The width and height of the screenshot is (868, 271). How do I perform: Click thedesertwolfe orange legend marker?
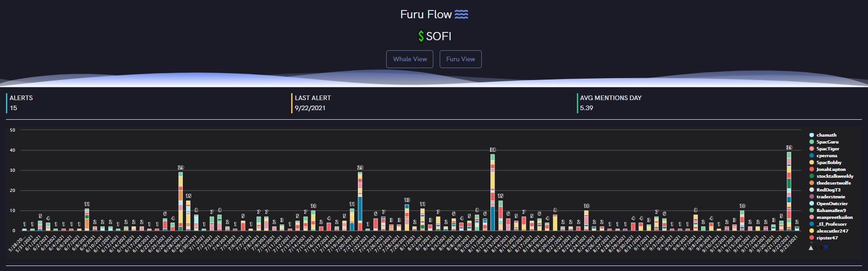[811, 183]
